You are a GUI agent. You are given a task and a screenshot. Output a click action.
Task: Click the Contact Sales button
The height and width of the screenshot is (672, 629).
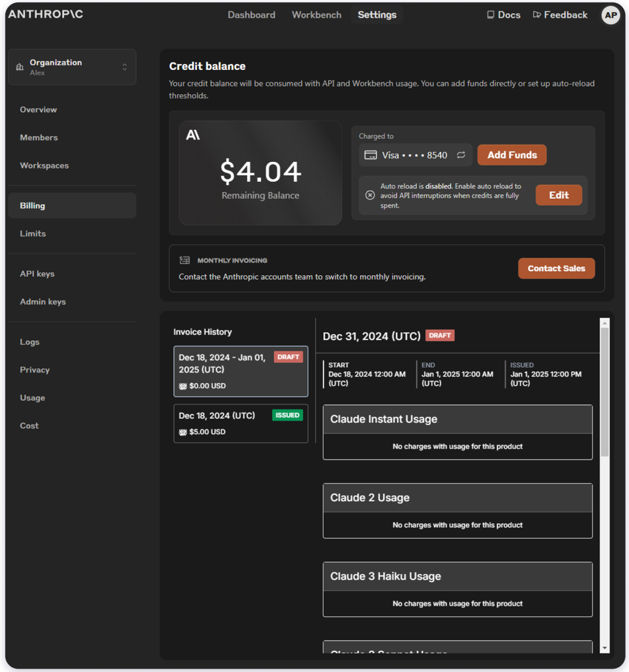click(x=556, y=268)
